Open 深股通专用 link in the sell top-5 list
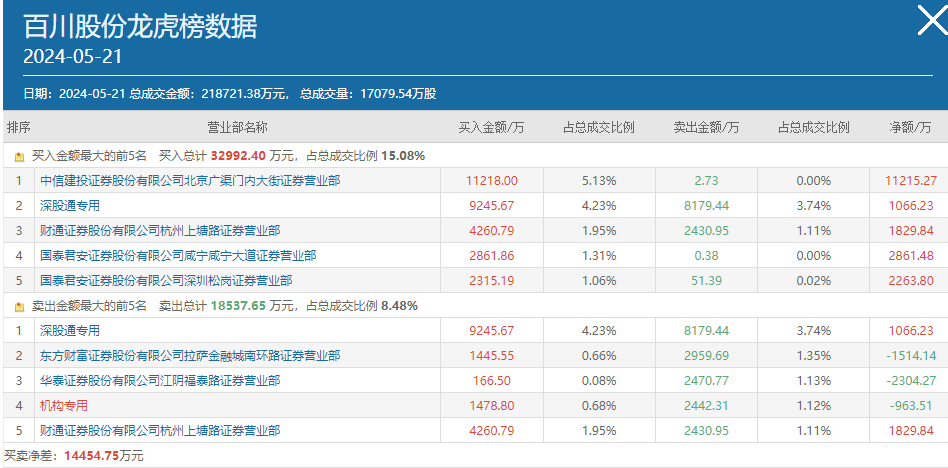The height and width of the screenshot is (468, 948). point(70,331)
